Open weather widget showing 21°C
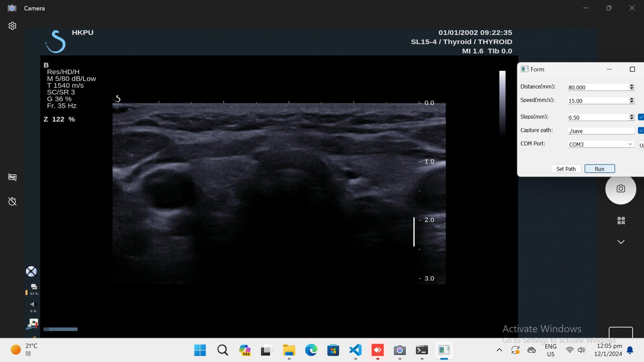The width and height of the screenshot is (644, 362). tap(24, 350)
